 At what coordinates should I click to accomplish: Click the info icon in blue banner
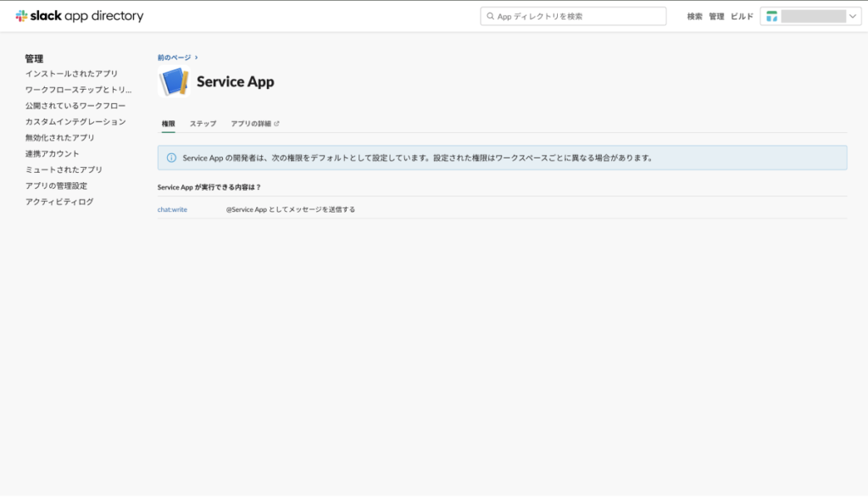pos(171,158)
